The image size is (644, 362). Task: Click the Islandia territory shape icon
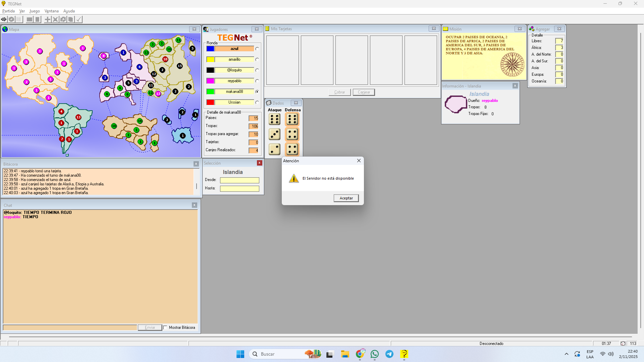(x=455, y=104)
